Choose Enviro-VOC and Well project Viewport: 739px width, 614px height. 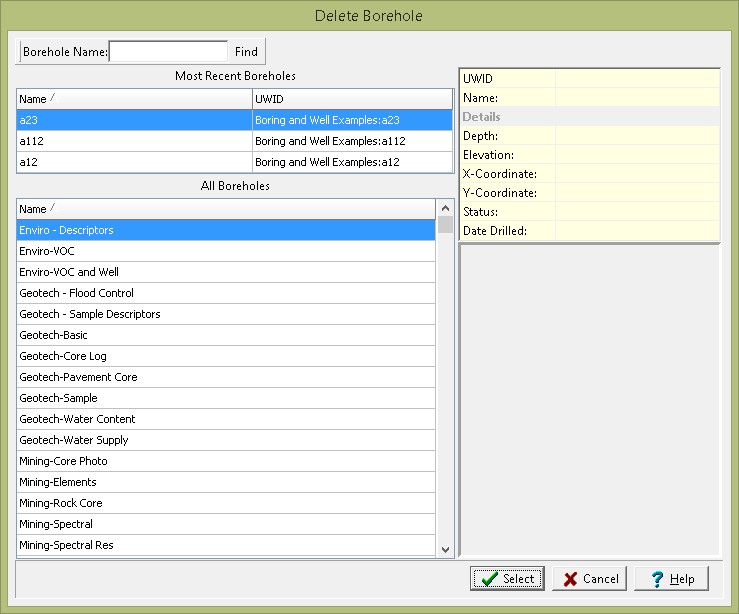click(226, 272)
